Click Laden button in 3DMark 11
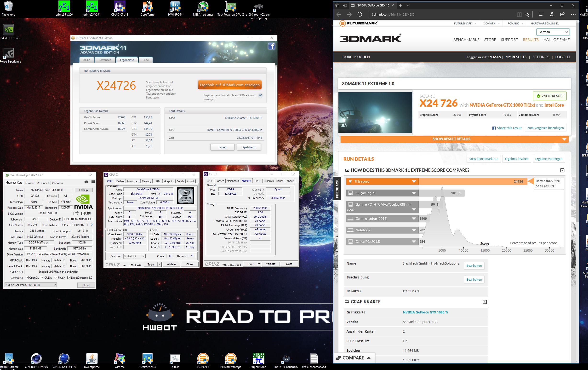 tap(222, 147)
